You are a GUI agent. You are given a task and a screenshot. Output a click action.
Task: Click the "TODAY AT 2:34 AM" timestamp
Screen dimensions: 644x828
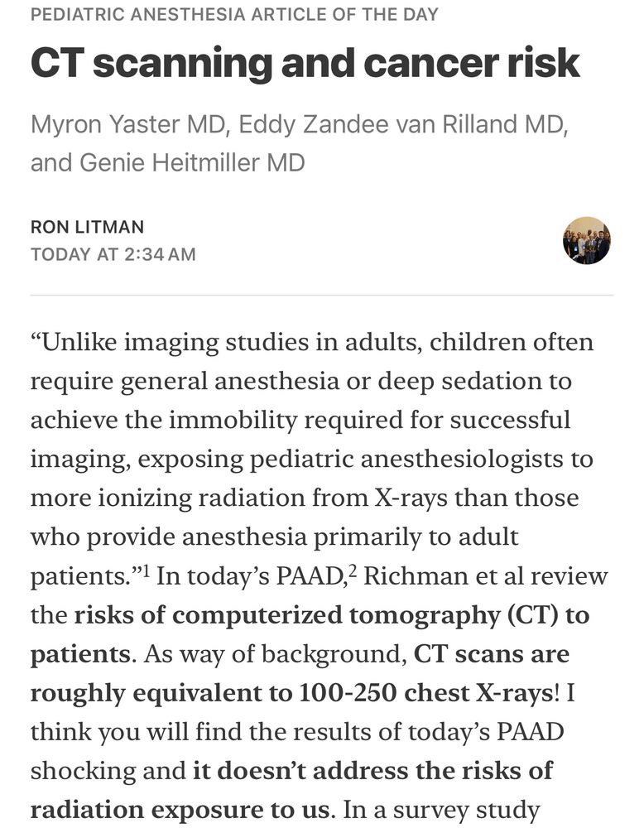pyautogui.click(x=113, y=254)
